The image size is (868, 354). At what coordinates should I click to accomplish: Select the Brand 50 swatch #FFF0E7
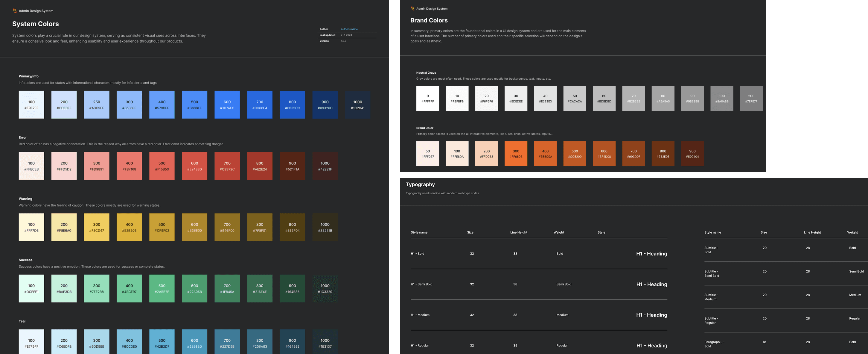428,154
